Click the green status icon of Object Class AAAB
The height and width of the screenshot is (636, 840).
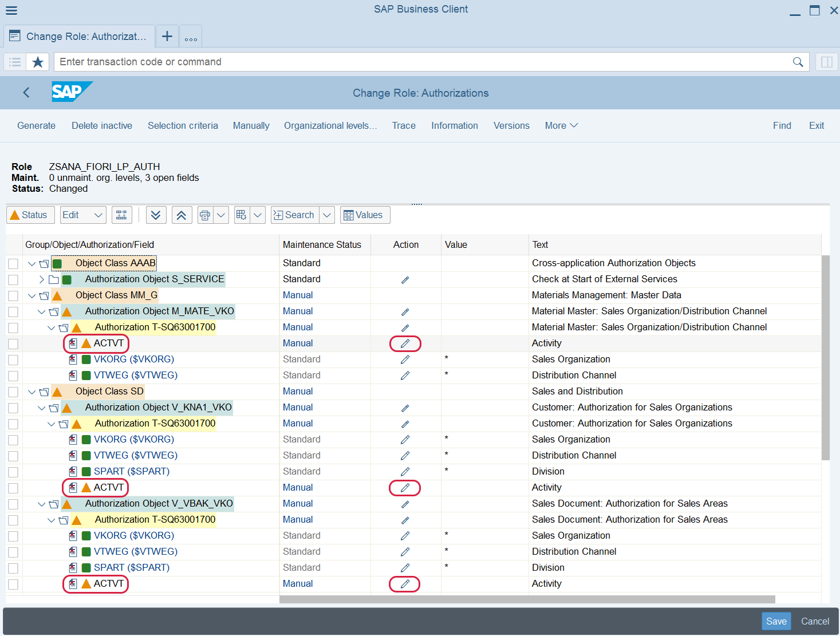[57, 263]
